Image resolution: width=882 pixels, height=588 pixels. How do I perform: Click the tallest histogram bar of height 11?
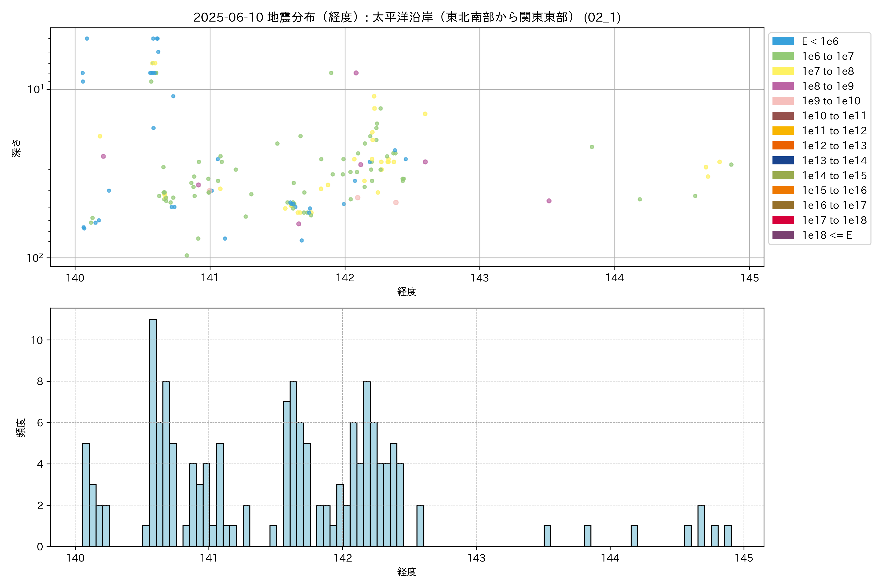[x=153, y=432]
